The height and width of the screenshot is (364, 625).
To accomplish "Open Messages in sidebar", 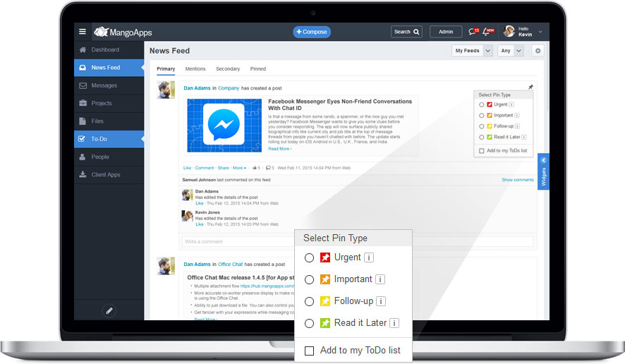I will [x=109, y=85].
